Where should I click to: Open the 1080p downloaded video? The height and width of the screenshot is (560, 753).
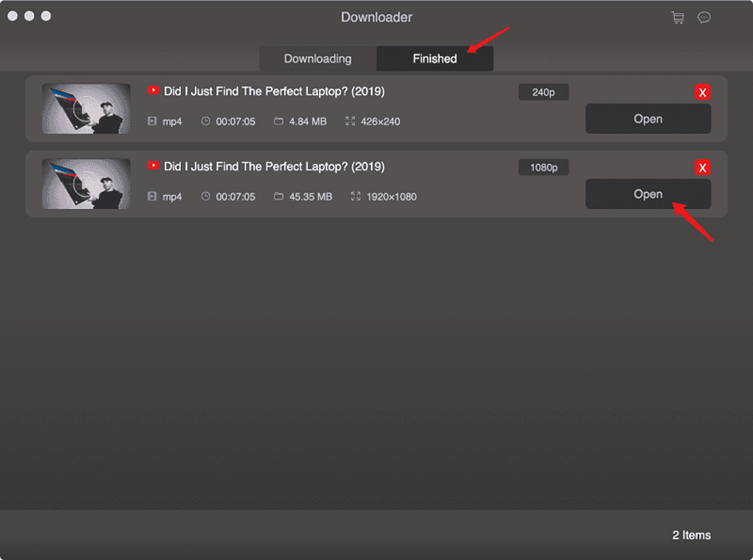click(648, 194)
